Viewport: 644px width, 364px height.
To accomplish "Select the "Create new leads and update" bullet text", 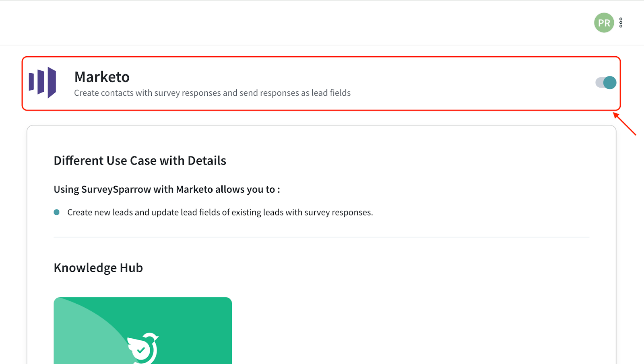I will pyautogui.click(x=220, y=212).
